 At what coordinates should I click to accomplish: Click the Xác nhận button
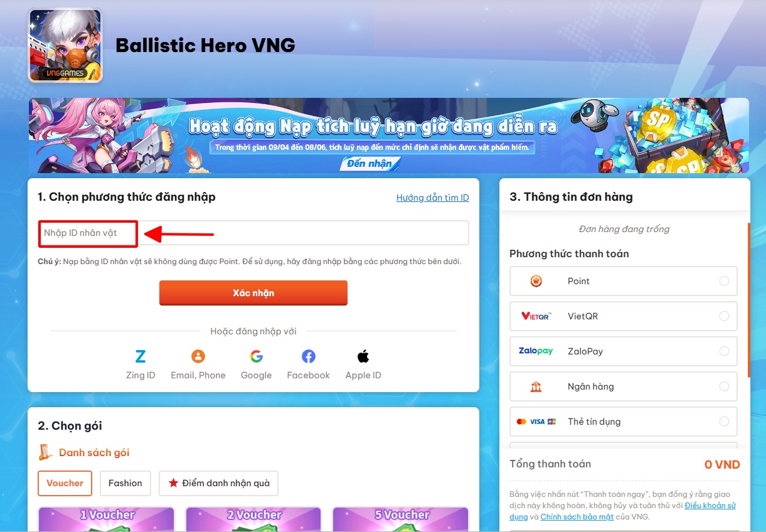(253, 293)
